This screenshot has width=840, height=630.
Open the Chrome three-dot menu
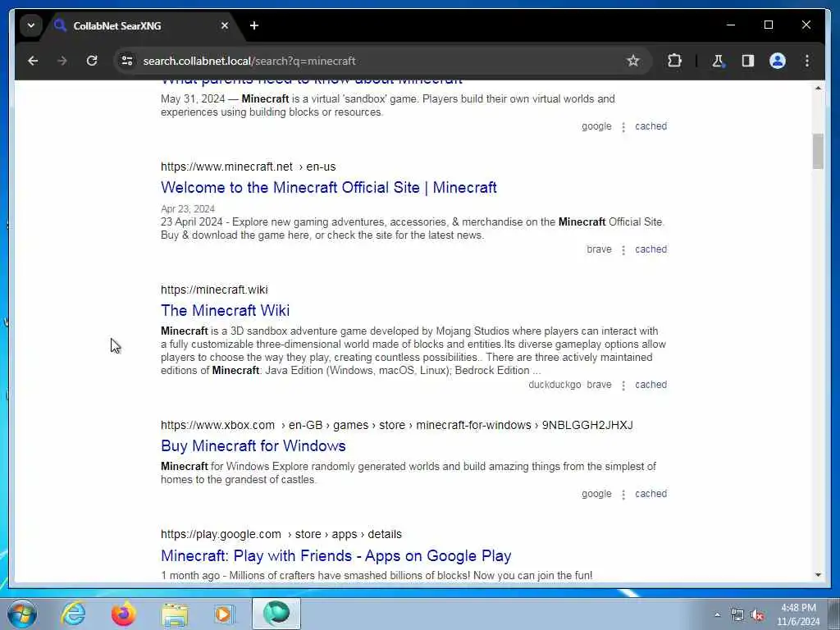[x=807, y=61]
